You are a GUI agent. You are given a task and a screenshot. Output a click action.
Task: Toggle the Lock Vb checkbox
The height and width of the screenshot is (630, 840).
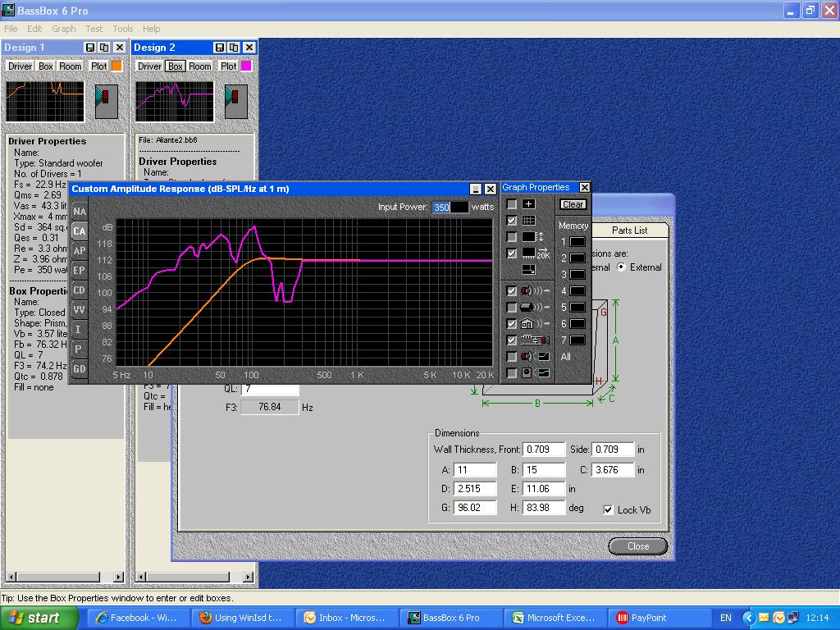click(x=608, y=510)
